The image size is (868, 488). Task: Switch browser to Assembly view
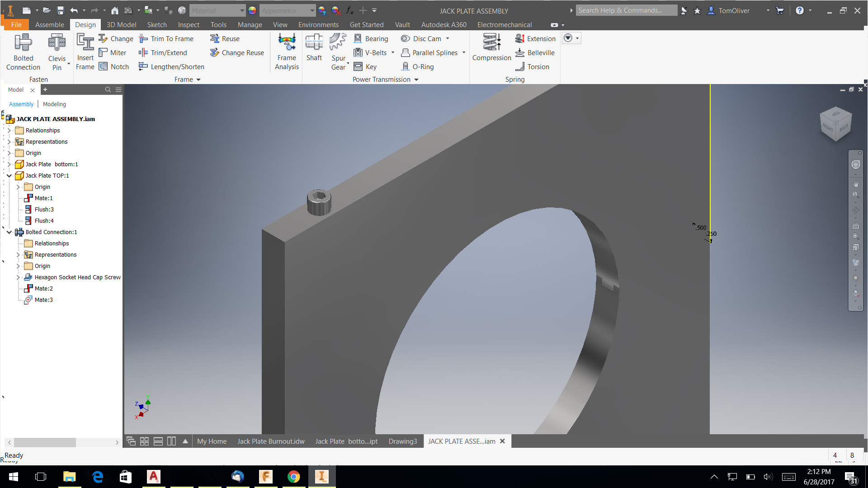pos(21,104)
